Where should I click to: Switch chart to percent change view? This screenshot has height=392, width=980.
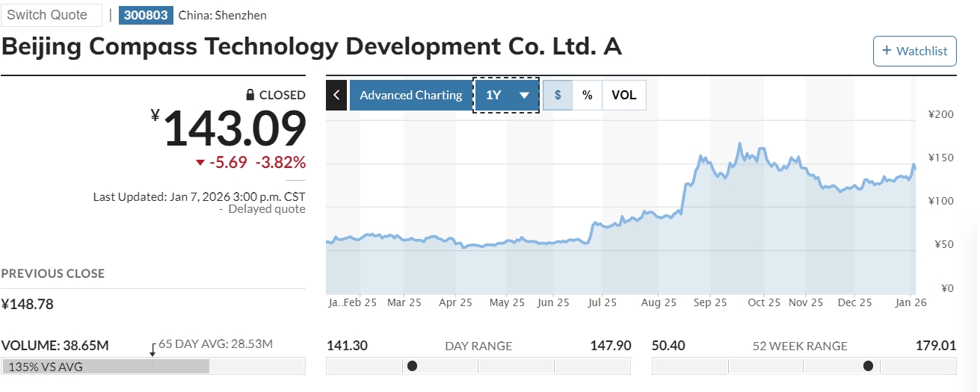pos(588,96)
